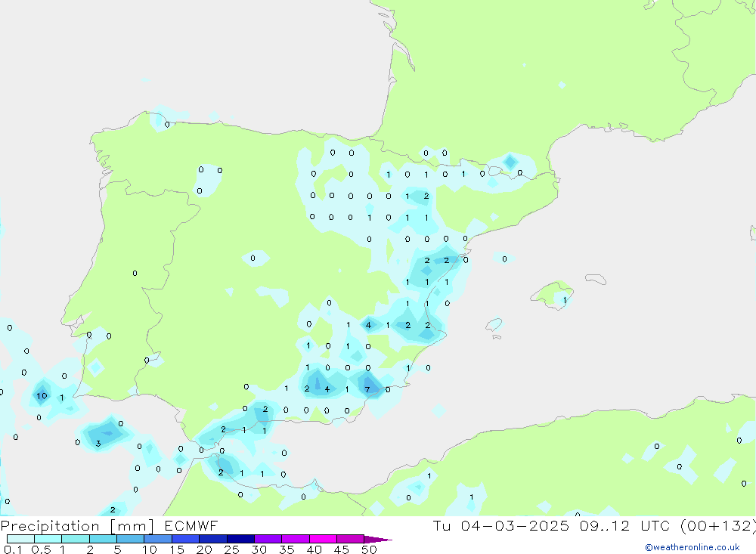Pick the legend swatch between 0.5 and 1

point(48,539)
